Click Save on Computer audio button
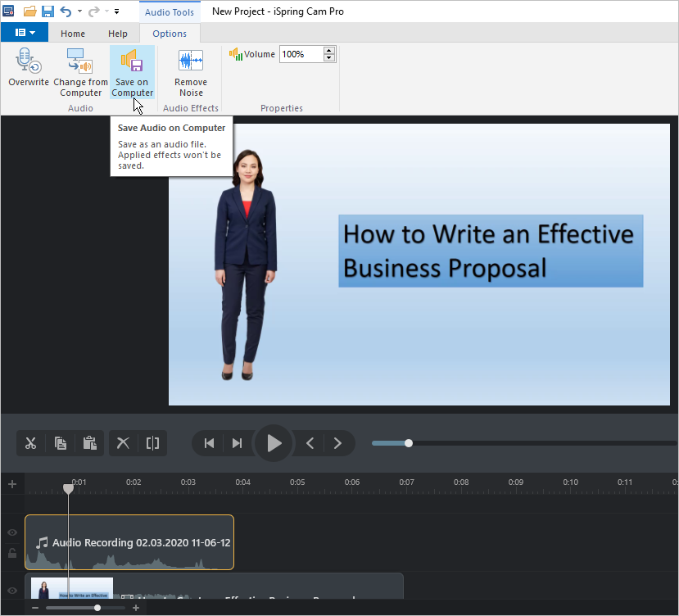 (x=132, y=72)
